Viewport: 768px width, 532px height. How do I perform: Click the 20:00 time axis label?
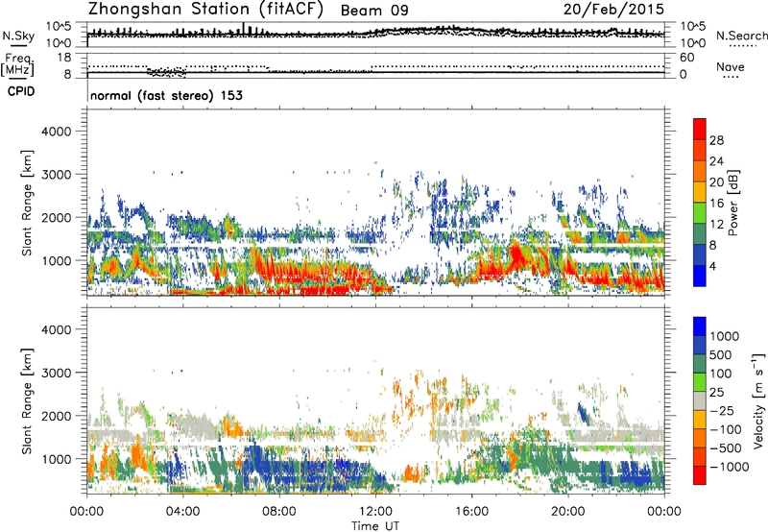point(567,512)
